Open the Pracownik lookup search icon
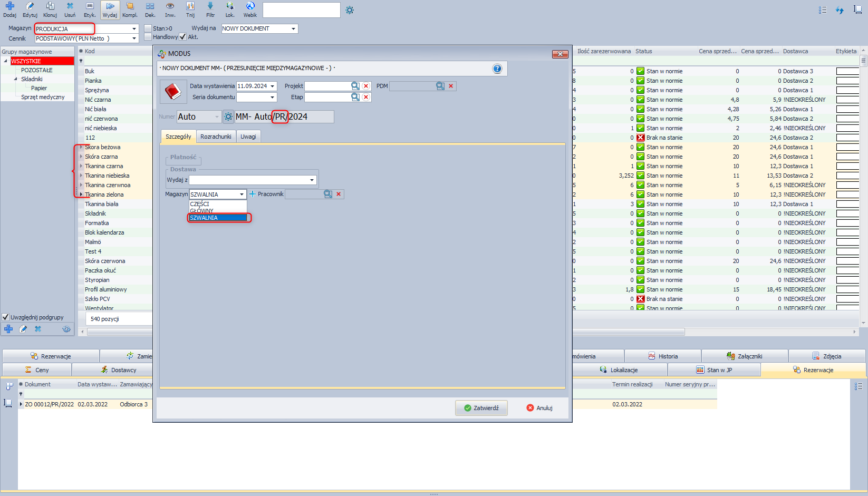The width and height of the screenshot is (868, 496). pos(328,194)
